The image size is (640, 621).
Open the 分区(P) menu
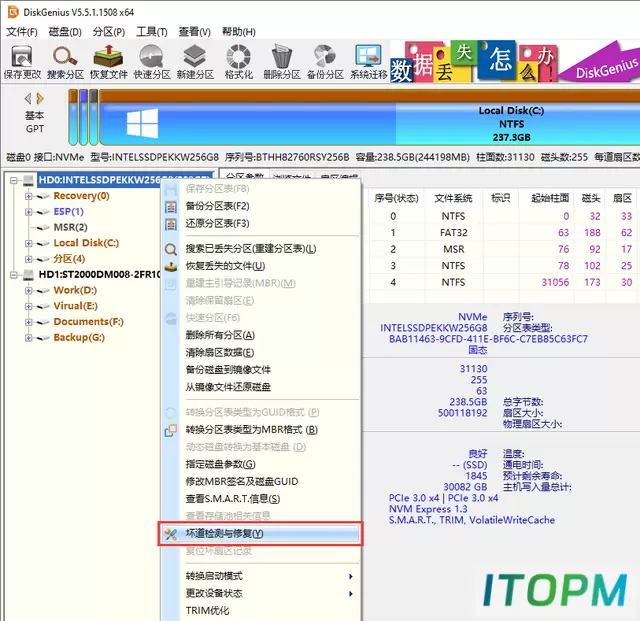pos(109,32)
